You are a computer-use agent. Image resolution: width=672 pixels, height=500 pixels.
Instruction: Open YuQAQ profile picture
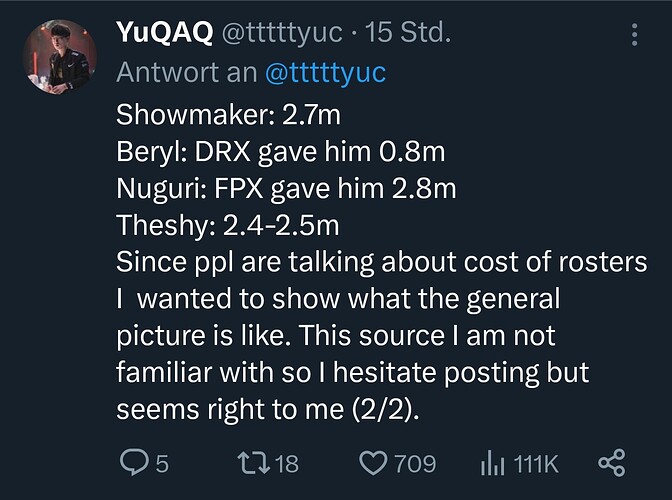coord(60,57)
